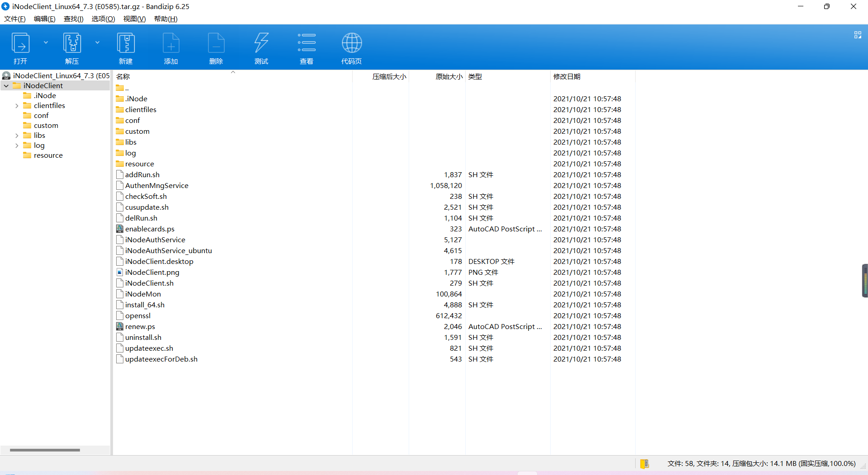Click the 1,058,120 original size value
The height and width of the screenshot is (475, 868).
click(446, 185)
